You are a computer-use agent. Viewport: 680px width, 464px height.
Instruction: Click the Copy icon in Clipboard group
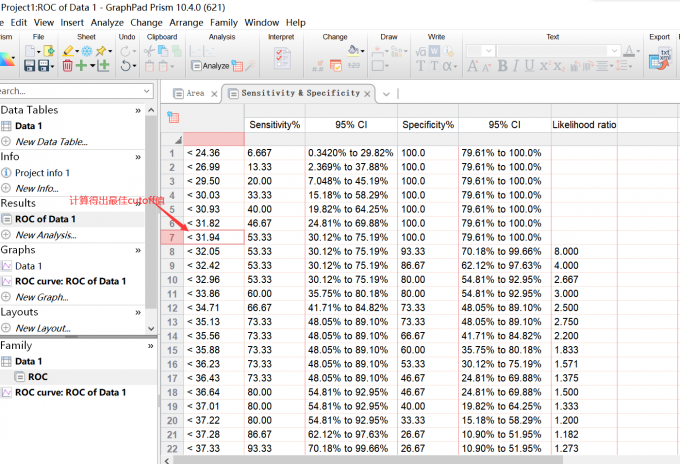pyautogui.click(x=163, y=51)
